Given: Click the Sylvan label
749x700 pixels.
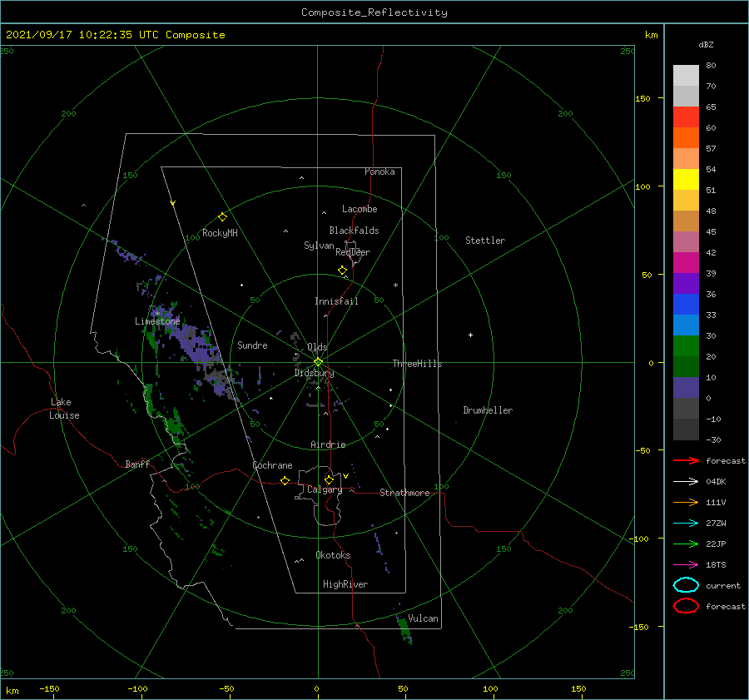Looking at the screenshot, I should (x=319, y=246).
